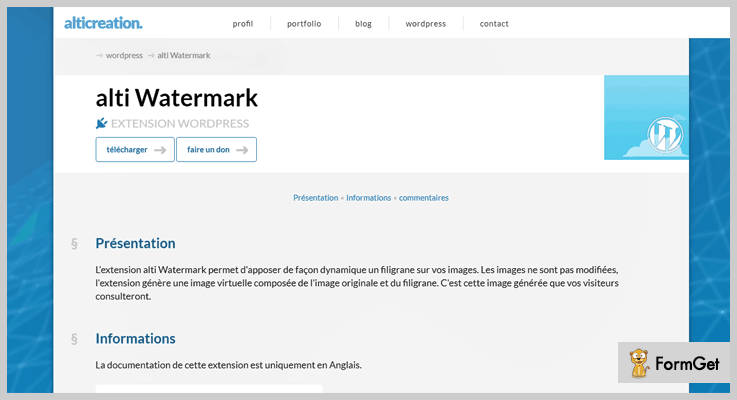Click the Présentation section heading

coord(135,243)
